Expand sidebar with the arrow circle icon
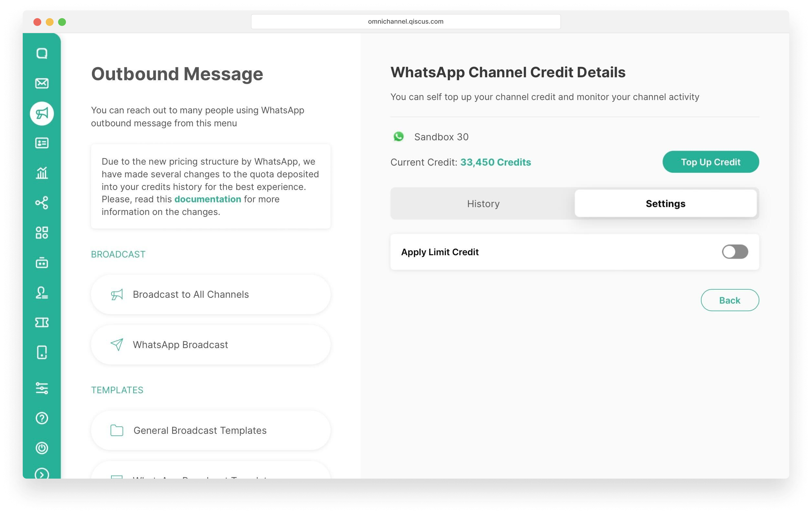This screenshot has width=812, height=514. tap(42, 473)
